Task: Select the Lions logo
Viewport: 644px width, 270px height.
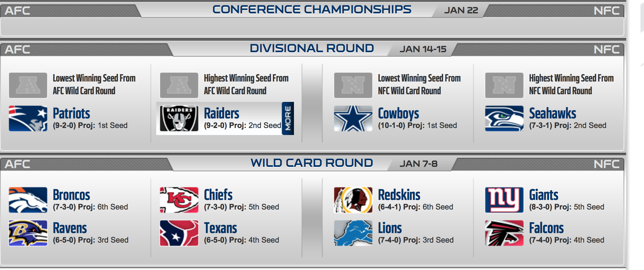Action: (353, 233)
